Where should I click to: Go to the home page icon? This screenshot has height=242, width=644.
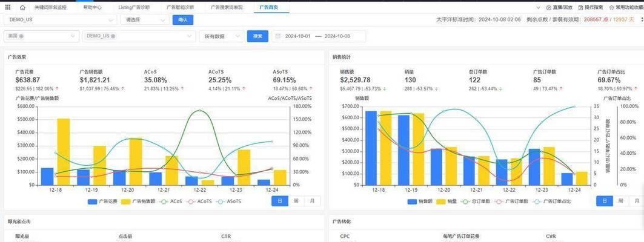coord(22,7)
